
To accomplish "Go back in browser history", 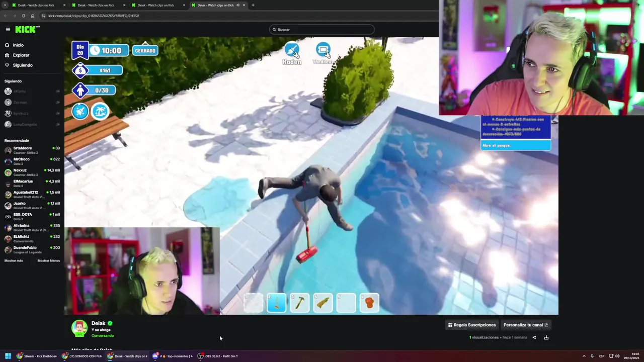I will [5, 16].
